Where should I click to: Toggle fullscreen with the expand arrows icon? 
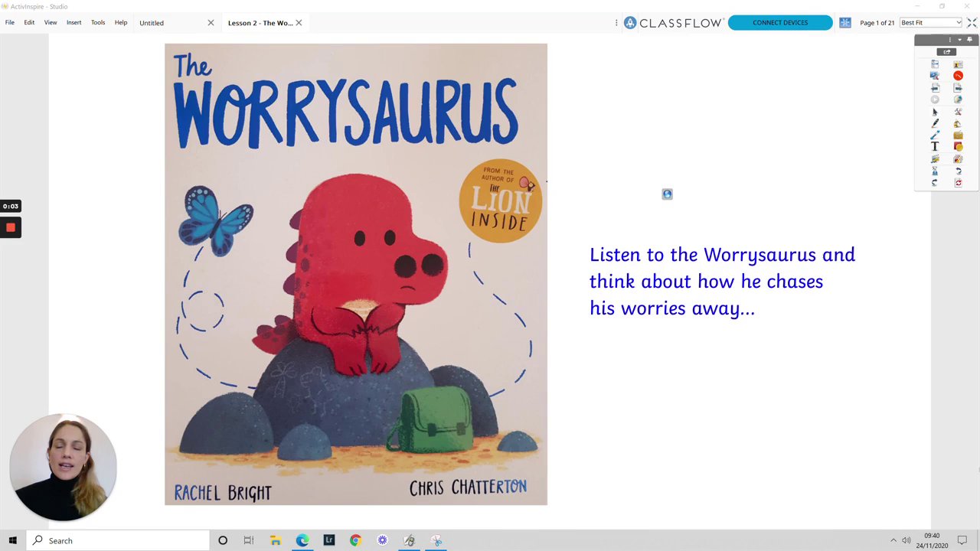click(972, 23)
